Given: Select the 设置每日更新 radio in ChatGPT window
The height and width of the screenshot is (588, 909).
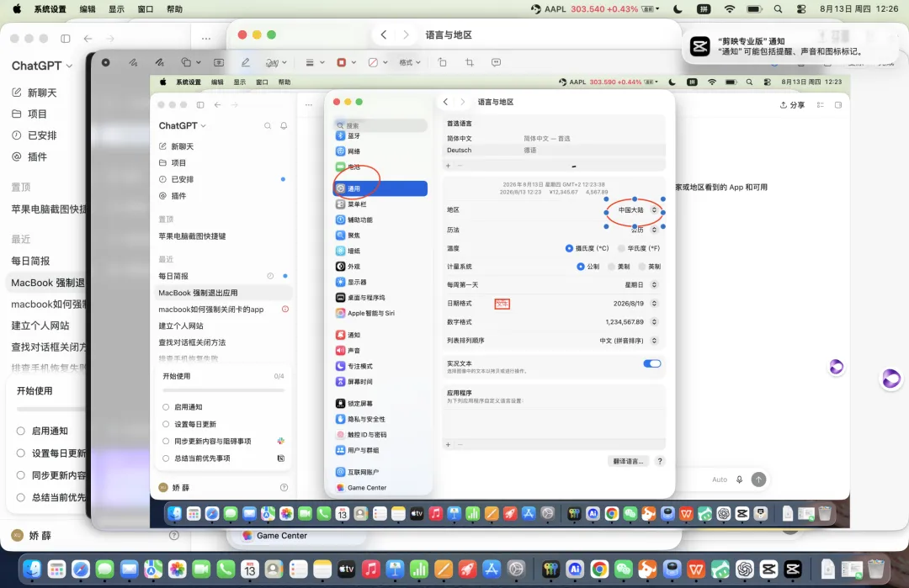Looking at the screenshot, I should [21, 453].
